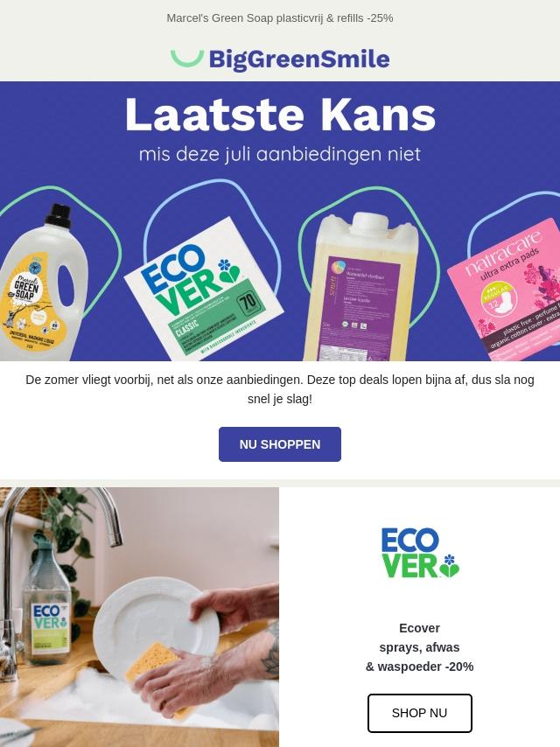Click the NU SHOPPEN button
Image resolution: width=560 pixels, height=747 pixels.
click(280, 444)
